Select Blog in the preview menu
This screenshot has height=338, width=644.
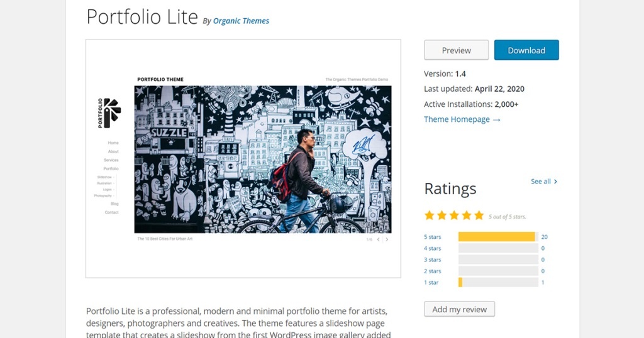[x=114, y=204]
